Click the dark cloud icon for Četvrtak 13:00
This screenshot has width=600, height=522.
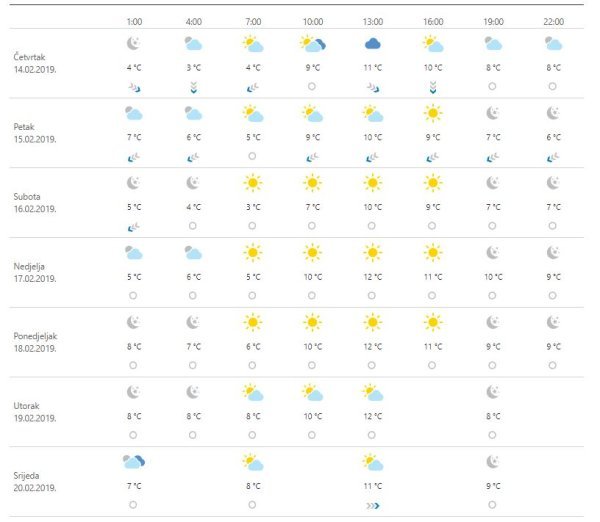(x=372, y=44)
